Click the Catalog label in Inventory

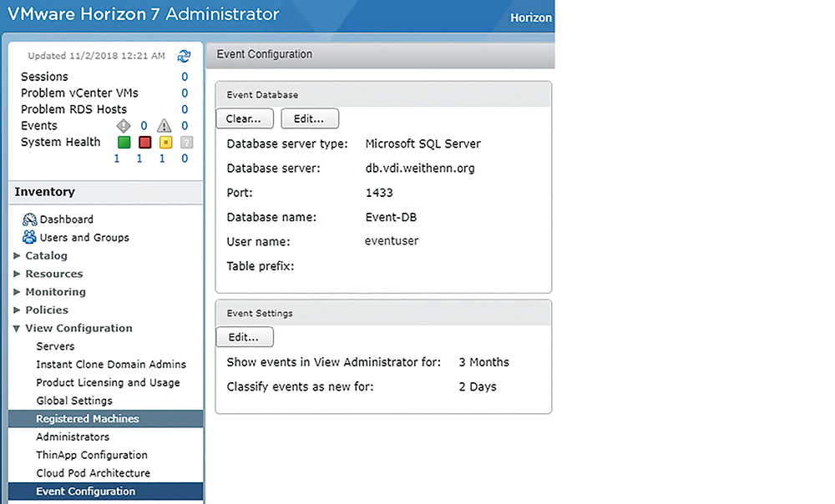point(46,255)
